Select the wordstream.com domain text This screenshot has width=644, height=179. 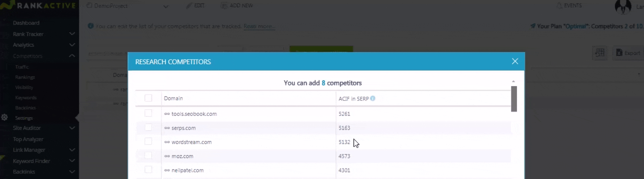(x=192, y=142)
